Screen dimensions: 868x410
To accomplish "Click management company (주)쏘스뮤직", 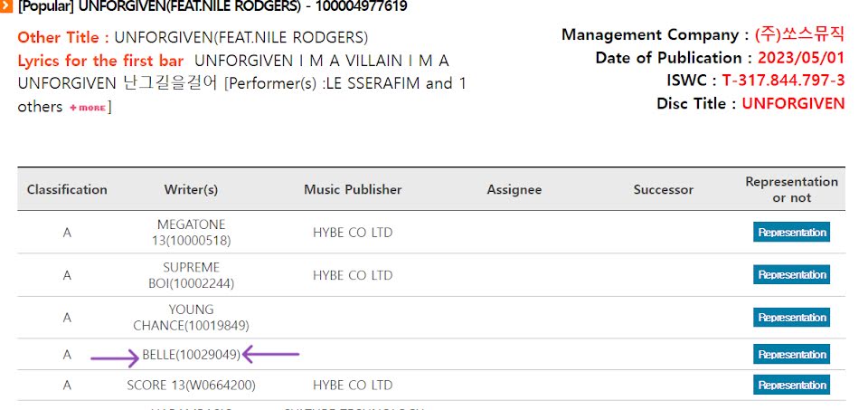I will (800, 34).
